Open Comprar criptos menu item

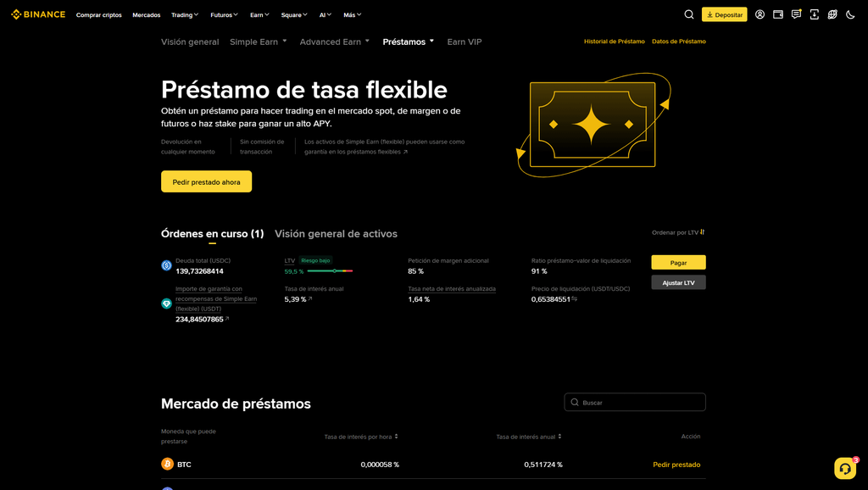tap(98, 15)
